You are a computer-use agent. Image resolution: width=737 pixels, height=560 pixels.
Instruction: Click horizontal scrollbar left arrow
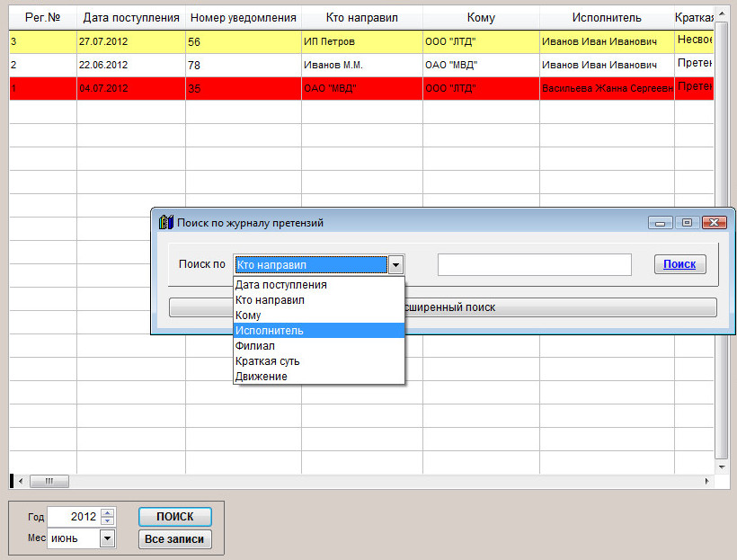(20, 481)
